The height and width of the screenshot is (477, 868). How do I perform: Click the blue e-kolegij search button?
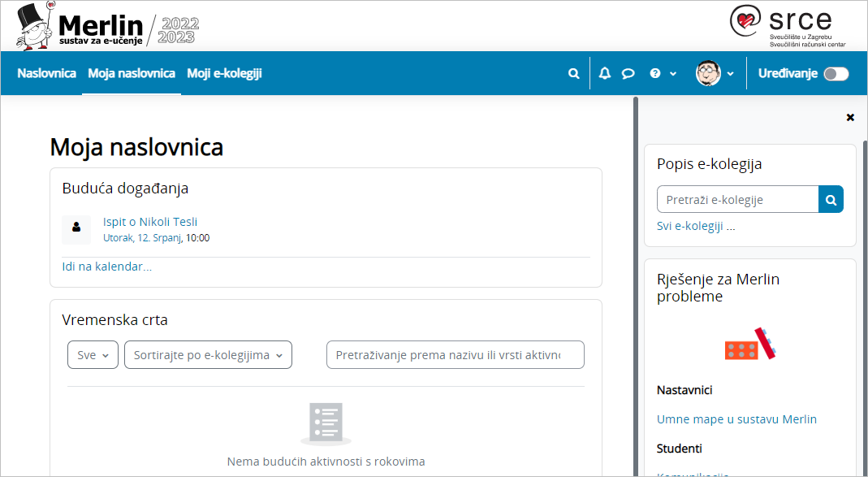pos(831,199)
